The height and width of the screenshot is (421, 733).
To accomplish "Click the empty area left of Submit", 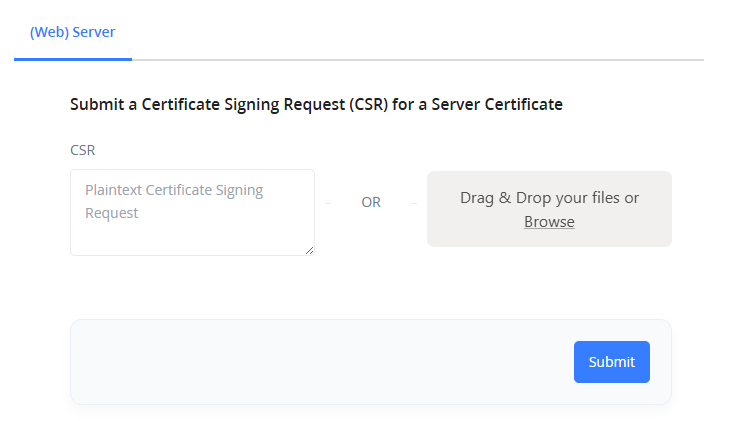I will pos(320,362).
